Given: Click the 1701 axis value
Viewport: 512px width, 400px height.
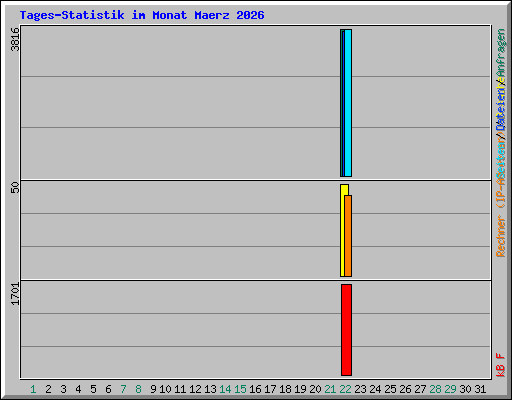Looking at the screenshot, I should 15,294.
